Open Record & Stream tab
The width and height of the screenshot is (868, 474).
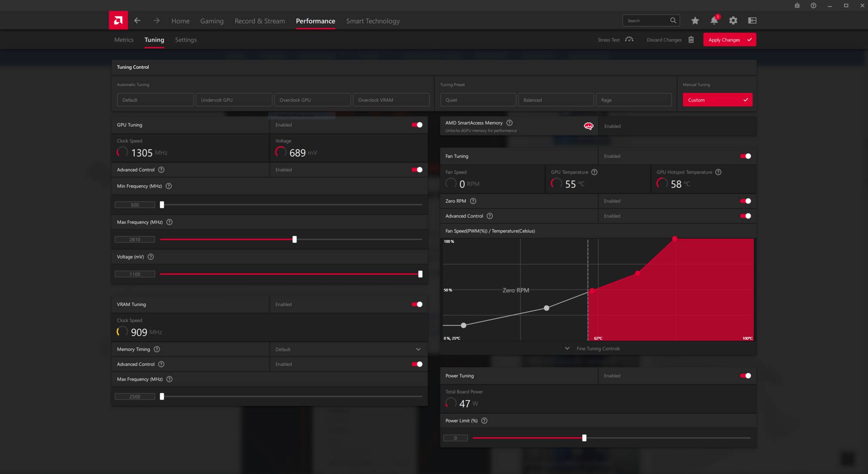[259, 21]
